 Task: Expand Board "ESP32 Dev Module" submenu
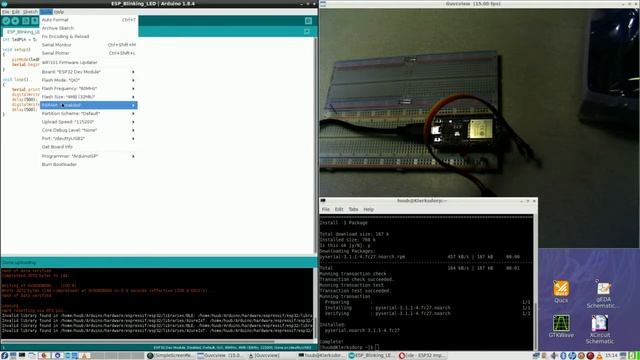89,72
